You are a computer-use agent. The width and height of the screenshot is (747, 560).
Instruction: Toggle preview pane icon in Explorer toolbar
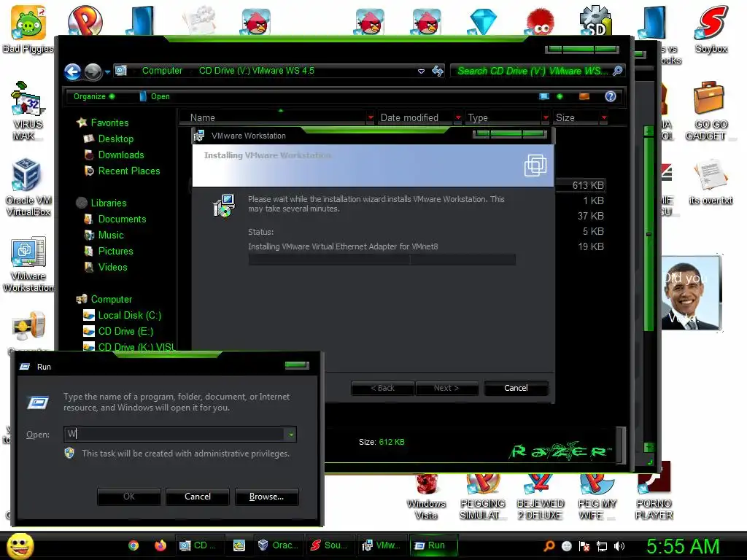pos(584,97)
